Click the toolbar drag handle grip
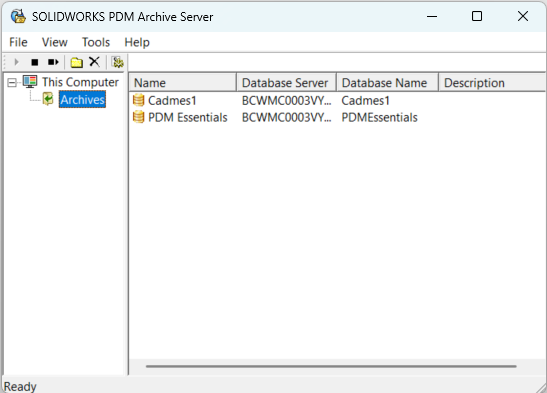Screen dimensions: 547x393 coord(6,62)
